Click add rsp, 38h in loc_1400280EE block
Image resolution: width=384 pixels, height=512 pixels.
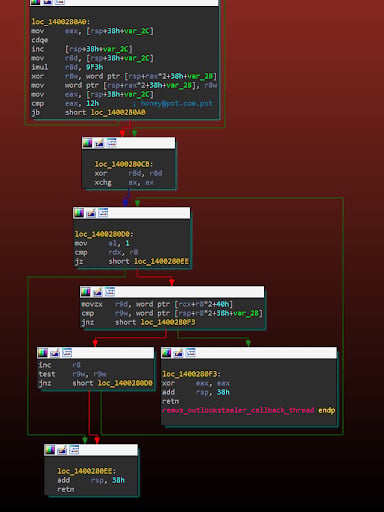coord(91,480)
